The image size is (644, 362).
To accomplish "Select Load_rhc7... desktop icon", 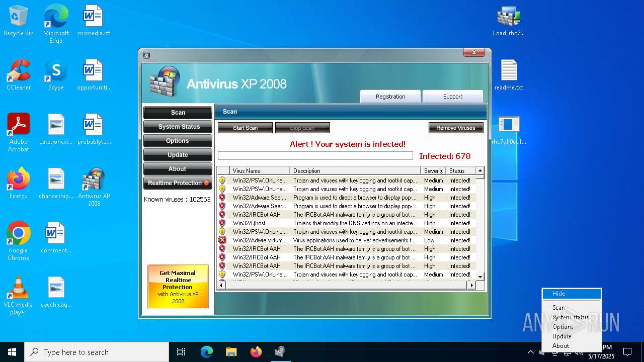I will pyautogui.click(x=509, y=21).
